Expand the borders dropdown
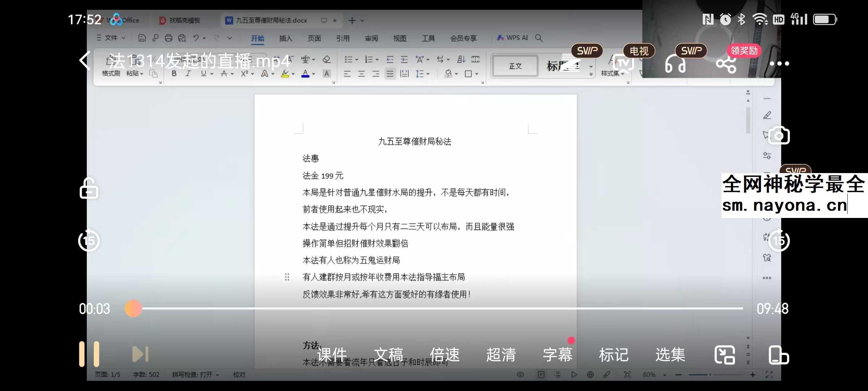Viewport: 868px width, 391px height. [x=477, y=74]
